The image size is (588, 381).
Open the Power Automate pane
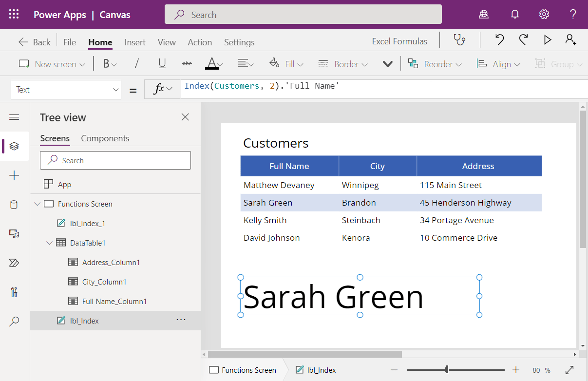tap(14, 263)
